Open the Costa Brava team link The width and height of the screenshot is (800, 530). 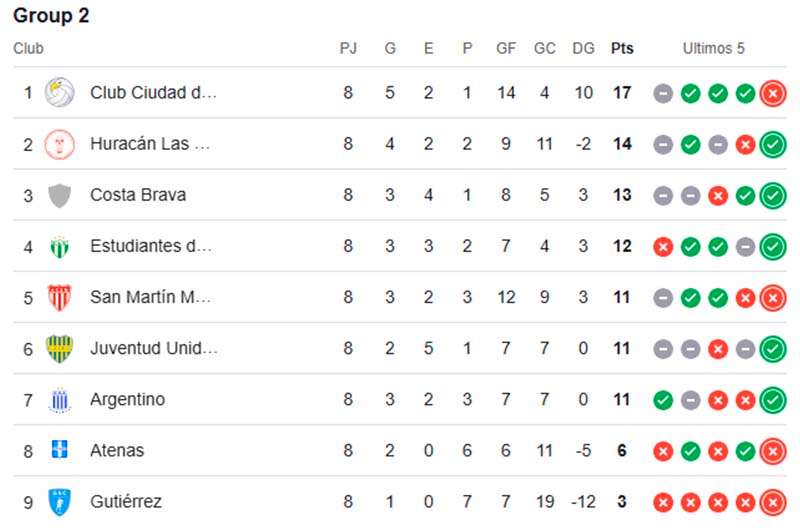[x=138, y=195]
